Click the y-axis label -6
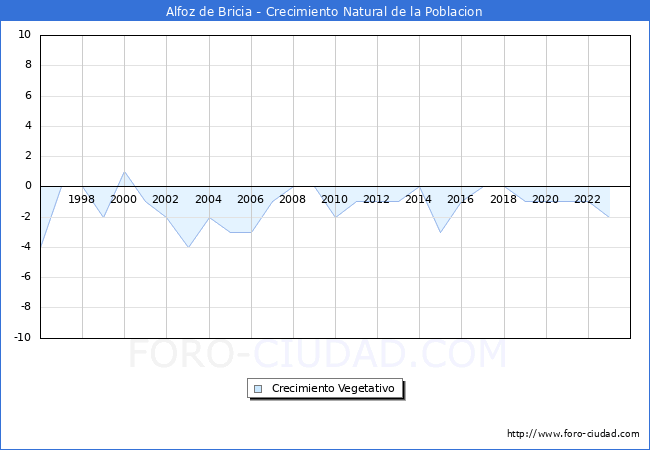 (26, 277)
